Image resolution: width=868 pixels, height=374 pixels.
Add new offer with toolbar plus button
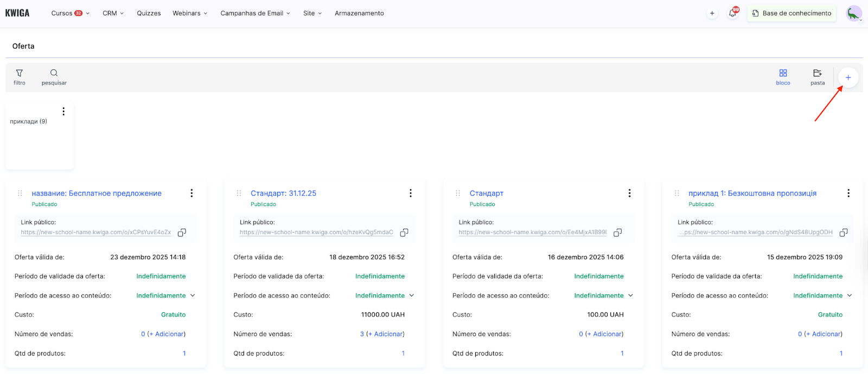click(x=848, y=78)
